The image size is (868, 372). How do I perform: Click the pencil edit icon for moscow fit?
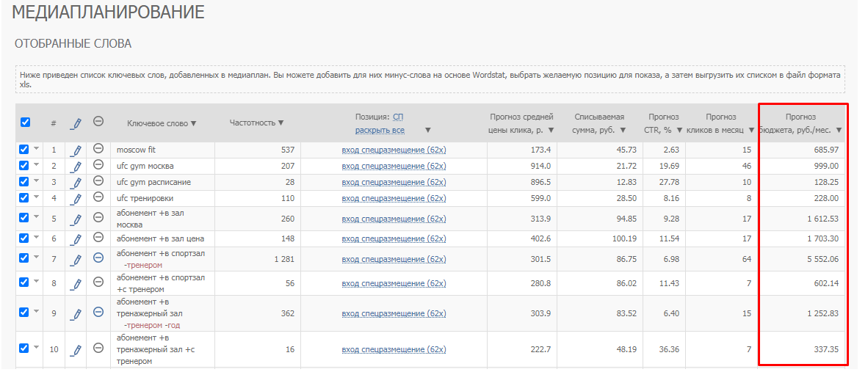pos(76,150)
